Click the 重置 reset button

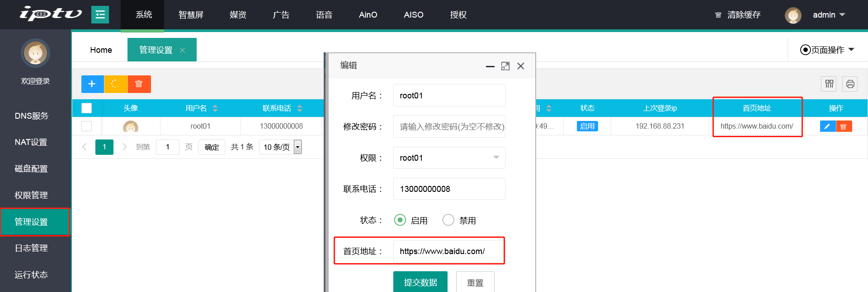[x=475, y=283]
